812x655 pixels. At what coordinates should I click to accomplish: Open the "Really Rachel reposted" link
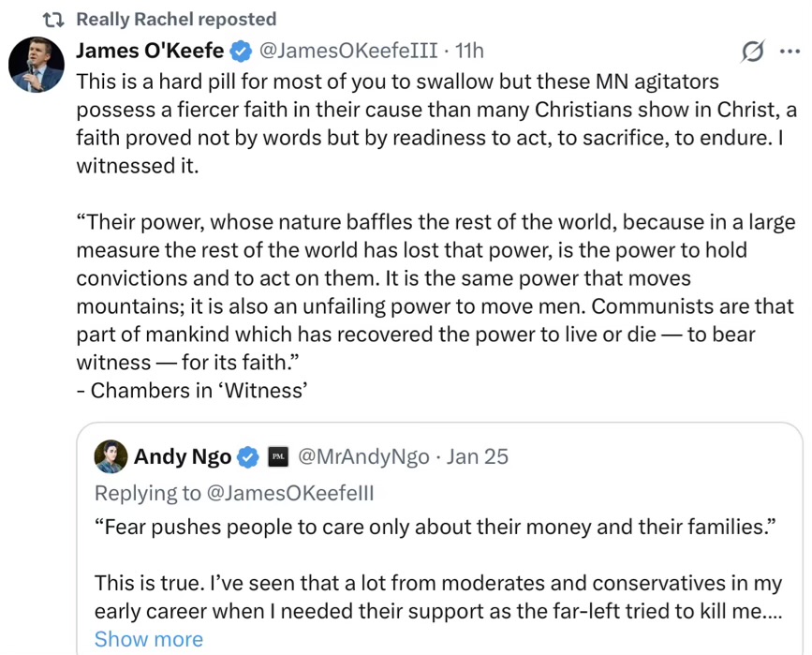pos(176,20)
